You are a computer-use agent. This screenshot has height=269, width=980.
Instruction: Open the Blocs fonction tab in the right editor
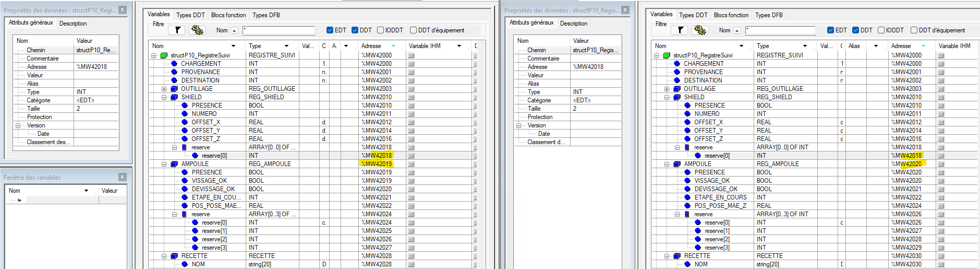tap(731, 15)
